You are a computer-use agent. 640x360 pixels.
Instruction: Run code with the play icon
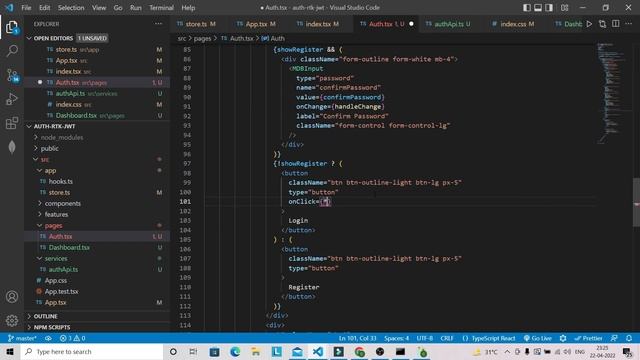pos(589,24)
